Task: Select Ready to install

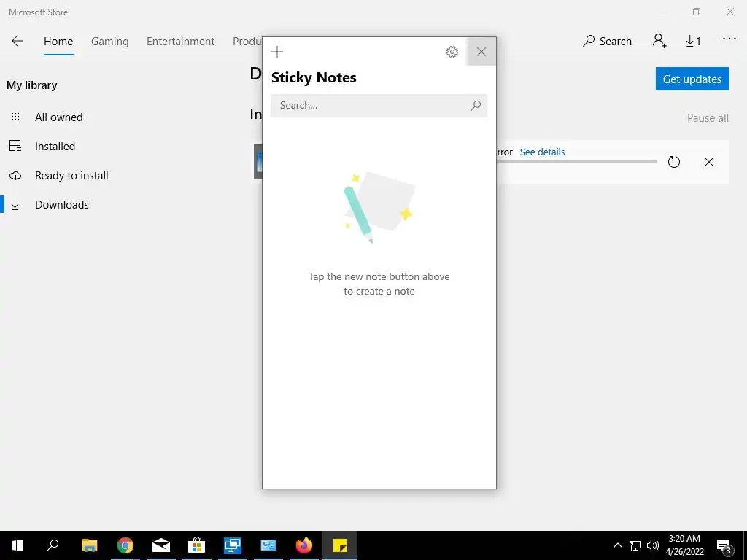Action: [x=71, y=176]
